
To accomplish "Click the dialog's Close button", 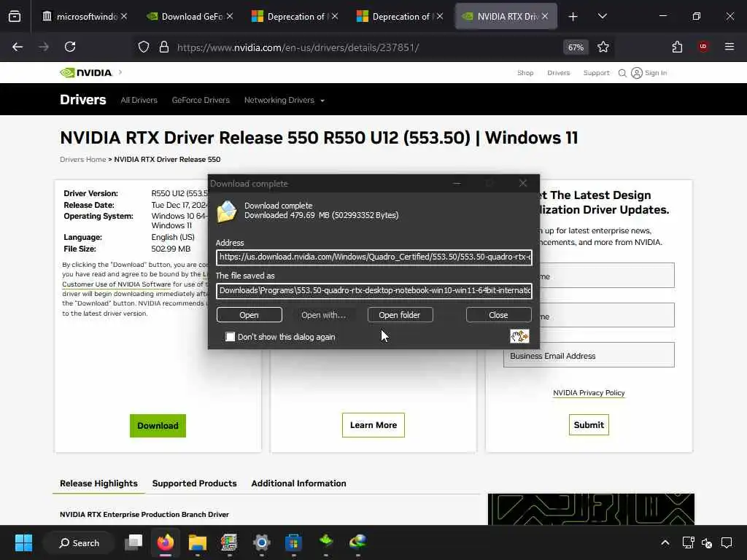I will pyautogui.click(x=498, y=315).
